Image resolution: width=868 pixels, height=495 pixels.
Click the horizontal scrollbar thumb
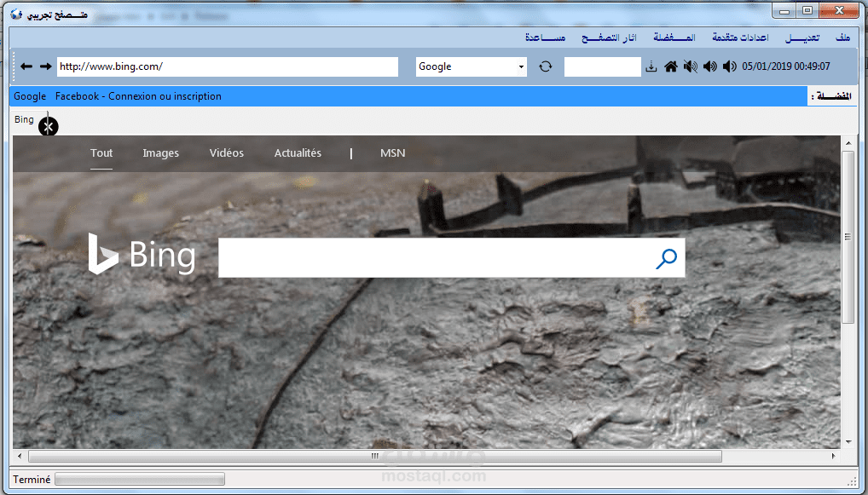[x=375, y=457]
